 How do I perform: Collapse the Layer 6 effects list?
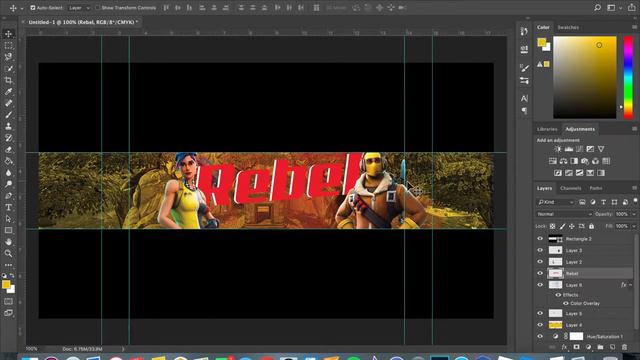point(631,285)
